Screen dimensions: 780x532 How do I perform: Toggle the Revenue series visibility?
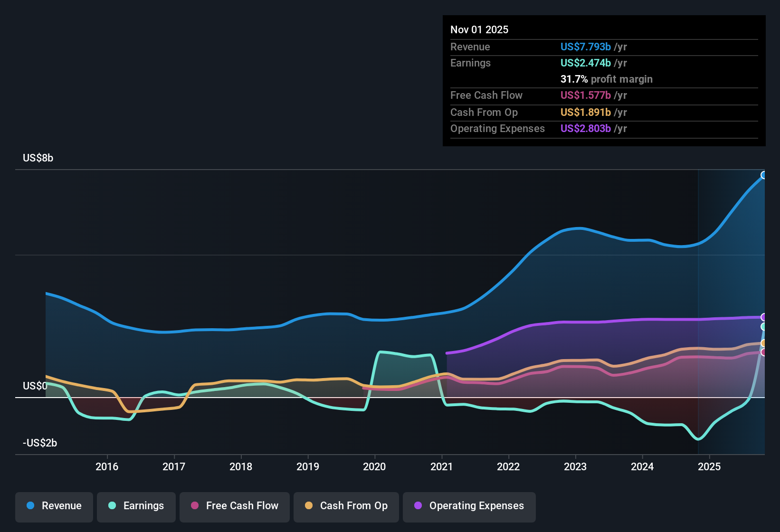[x=54, y=506]
